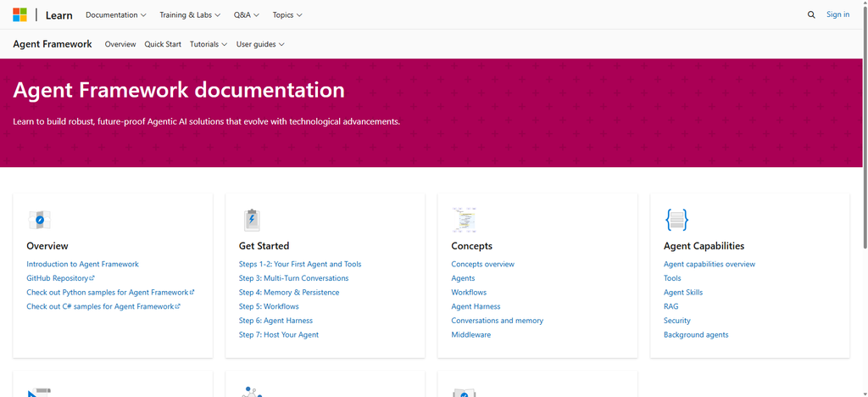Open the Agent Harness link under Concepts
The image size is (868, 397).
click(x=476, y=306)
